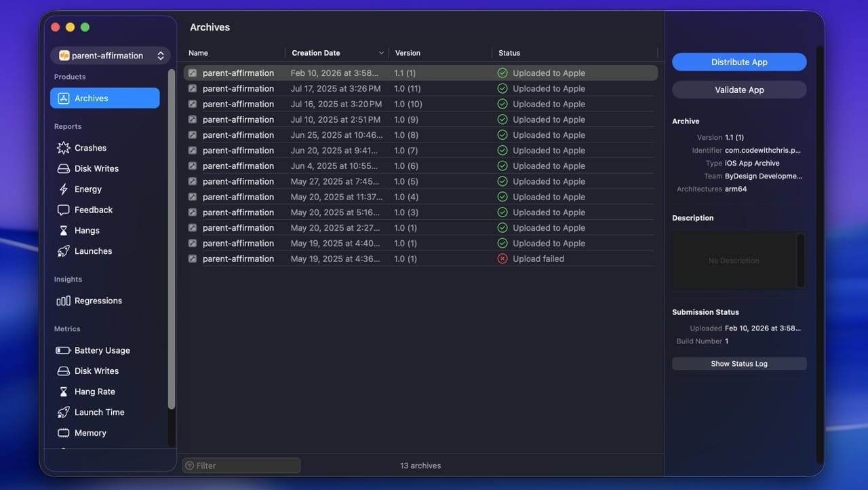Select the archive created Jun 20, 2025
This screenshot has height=490, width=868.
click(420, 150)
